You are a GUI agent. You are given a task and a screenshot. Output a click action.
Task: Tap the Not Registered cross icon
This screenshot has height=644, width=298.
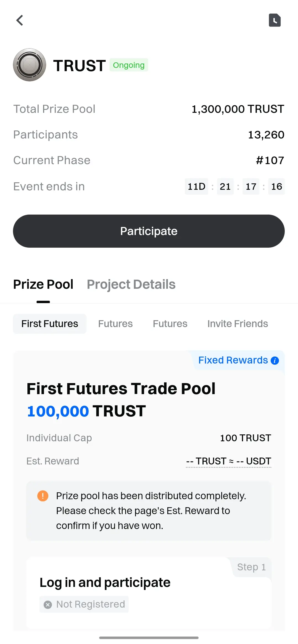pos(48,605)
